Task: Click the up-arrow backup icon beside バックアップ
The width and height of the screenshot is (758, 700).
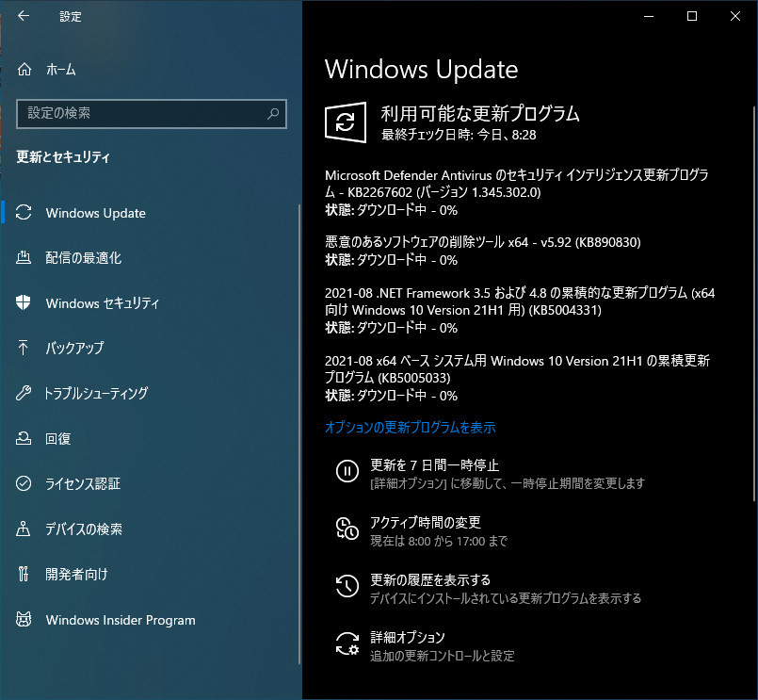Action: click(x=23, y=348)
